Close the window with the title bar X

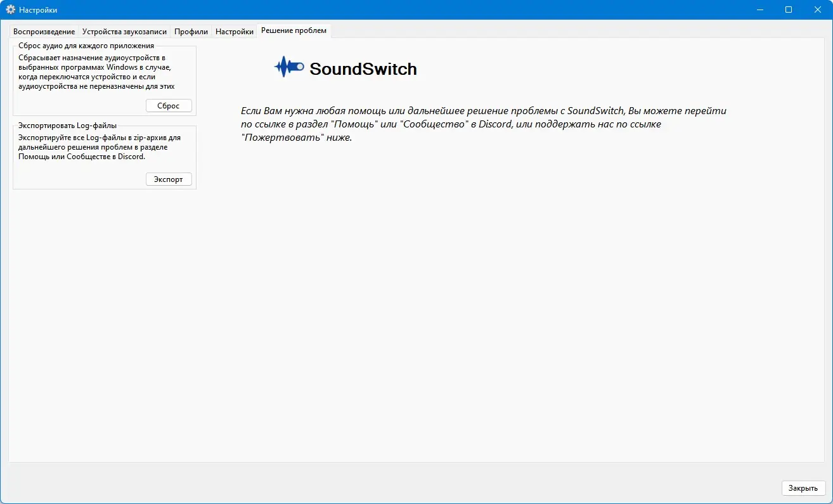pyautogui.click(x=818, y=10)
